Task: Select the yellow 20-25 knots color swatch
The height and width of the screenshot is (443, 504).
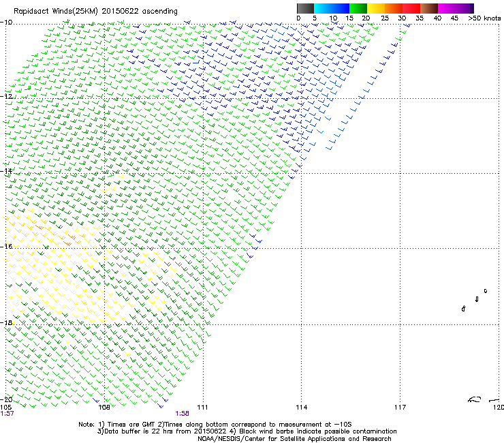Action: 376,8
